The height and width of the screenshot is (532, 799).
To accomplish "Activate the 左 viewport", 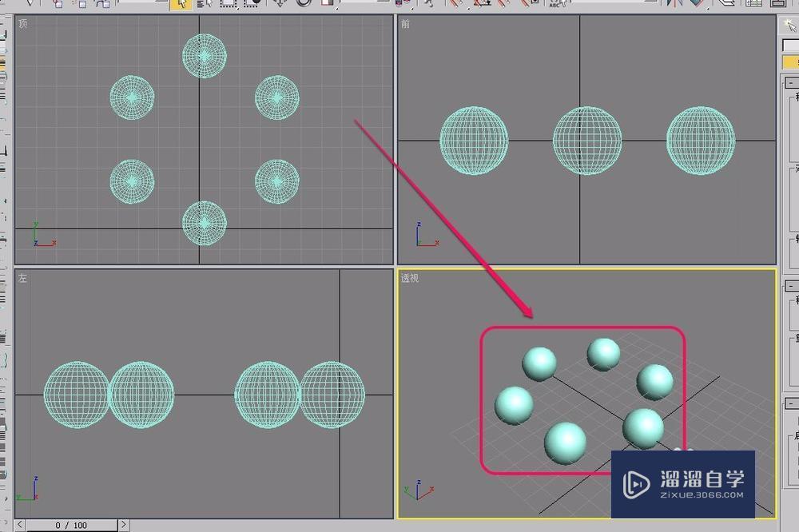I will 200,320.
